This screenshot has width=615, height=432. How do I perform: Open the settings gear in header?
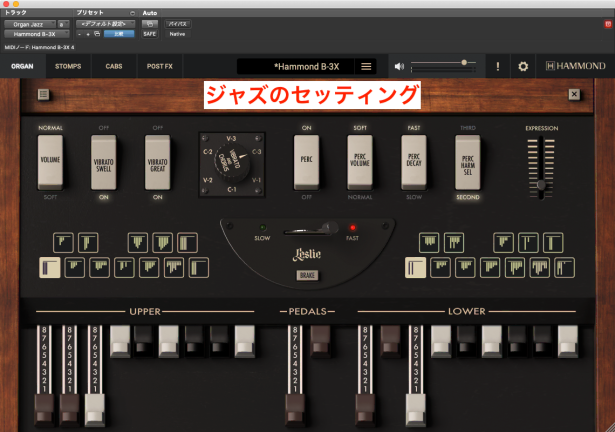click(x=522, y=67)
